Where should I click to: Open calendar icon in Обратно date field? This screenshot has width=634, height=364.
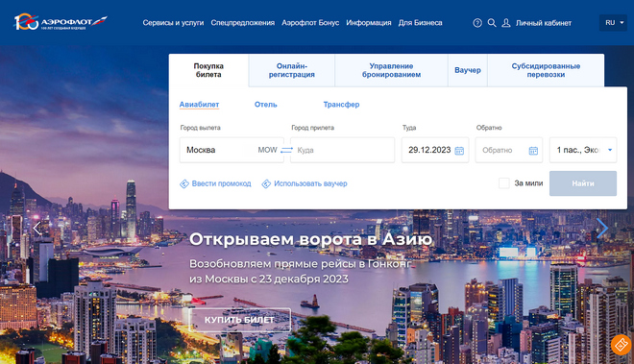[x=533, y=151]
